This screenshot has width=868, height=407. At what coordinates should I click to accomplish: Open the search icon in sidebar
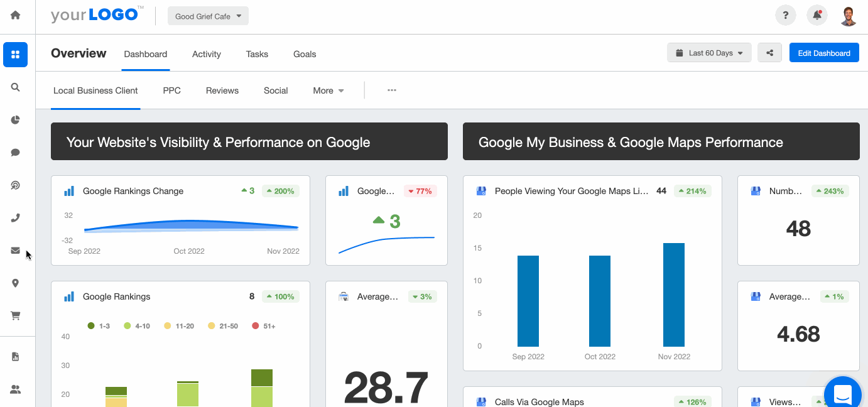click(x=15, y=87)
